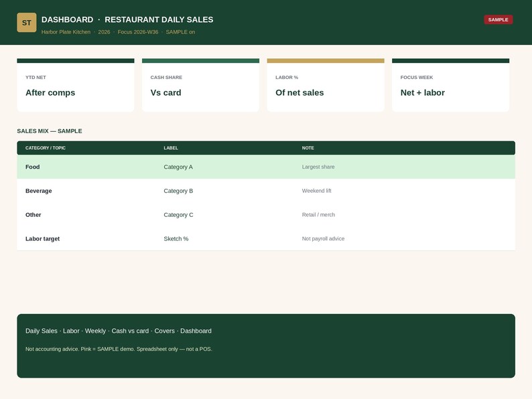This screenshot has width=532, height=399.
Task: Open the LABOR % 'Of net sales' card
Action: point(326,85)
